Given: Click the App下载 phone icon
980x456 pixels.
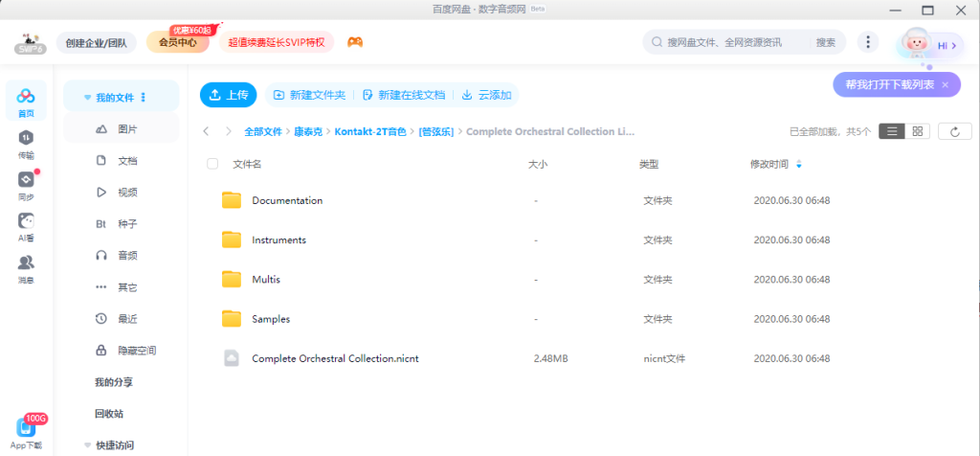Looking at the screenshot, I should [x=26, y=428].
